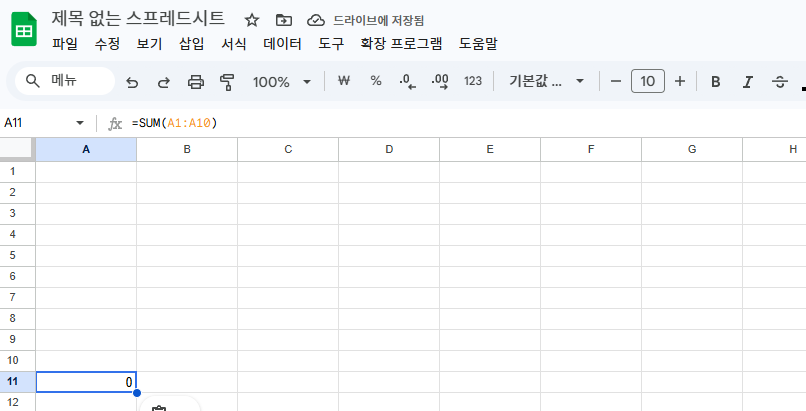Open the 100% zoom dropdown
Image resolution: width=806 pixels, height=411 pixels.
click(x=282, y=82)
